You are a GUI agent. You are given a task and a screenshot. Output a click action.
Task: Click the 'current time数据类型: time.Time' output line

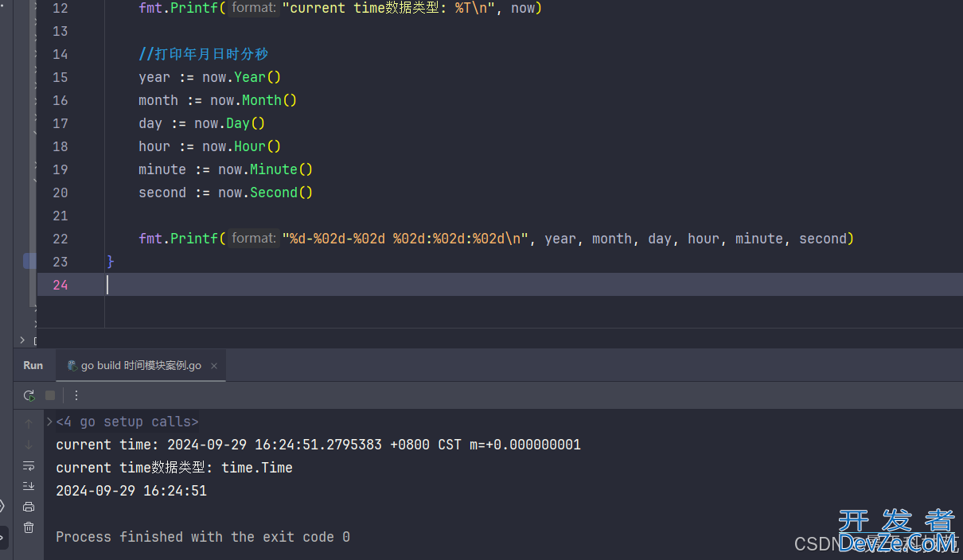coord(174,468)
